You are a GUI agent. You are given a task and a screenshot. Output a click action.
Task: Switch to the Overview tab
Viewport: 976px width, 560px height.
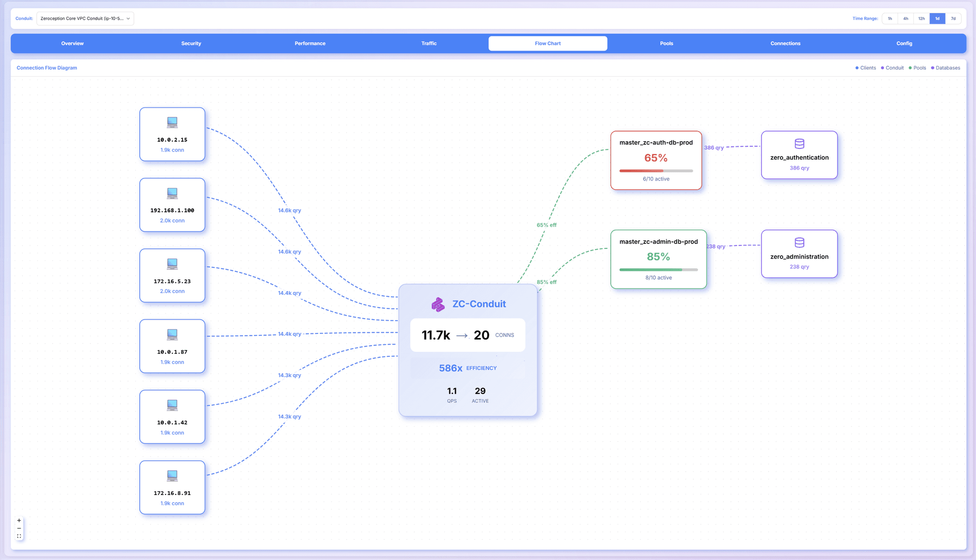click(72, 43)
